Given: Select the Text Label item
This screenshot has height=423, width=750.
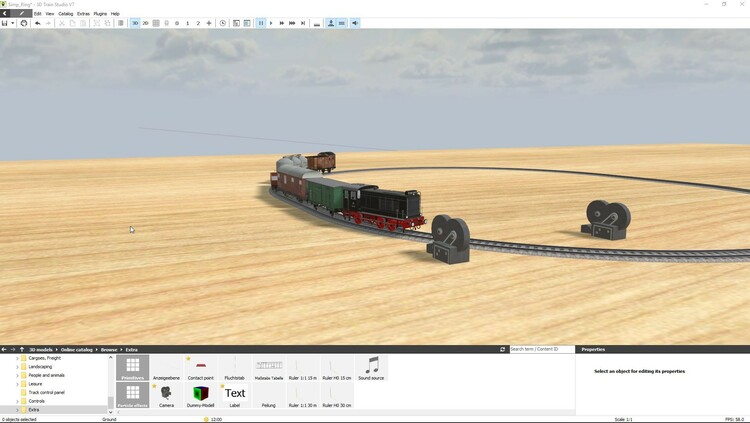Looking at the screenshot, I should pos(234,395).
